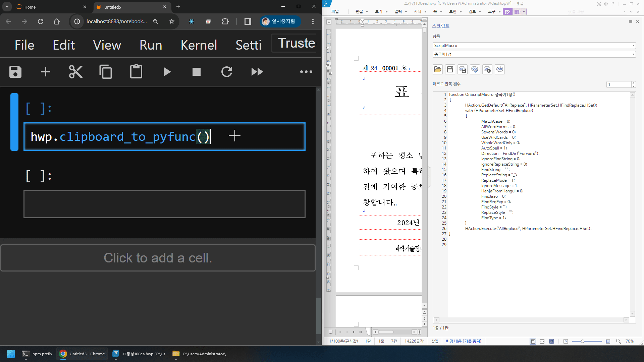This screenshot has height=362, width=644.
Task: Expand the ScriptMacro dropdown
Action: coord(633,46)
